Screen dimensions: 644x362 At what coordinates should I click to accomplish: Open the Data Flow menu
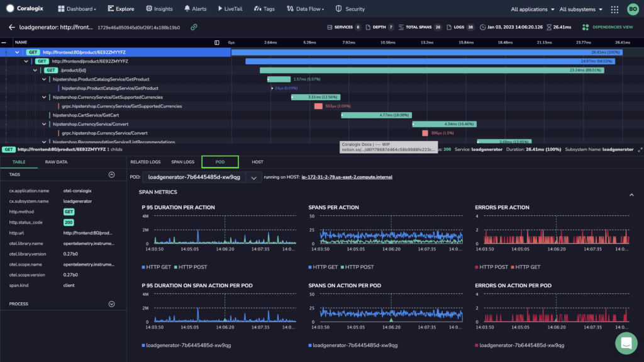click(305, 9)
